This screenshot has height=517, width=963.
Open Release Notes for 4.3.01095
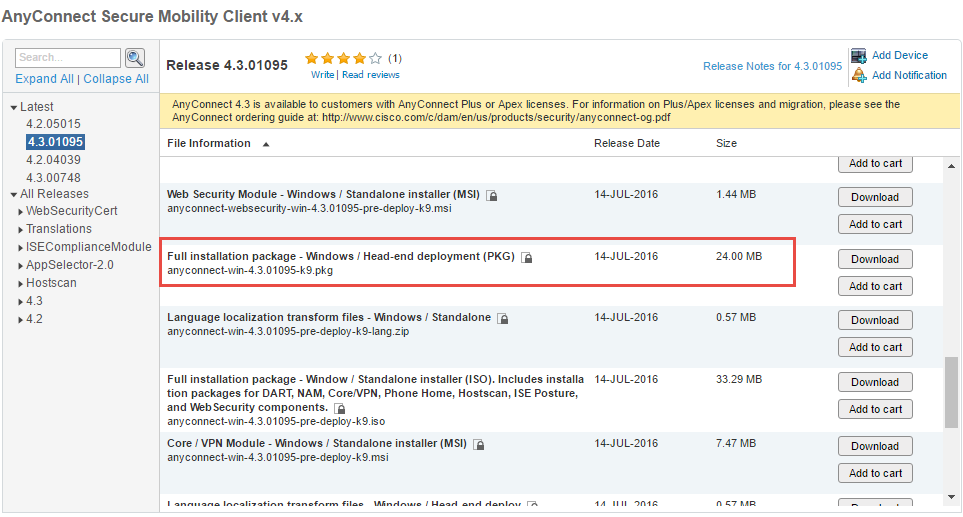773,66
